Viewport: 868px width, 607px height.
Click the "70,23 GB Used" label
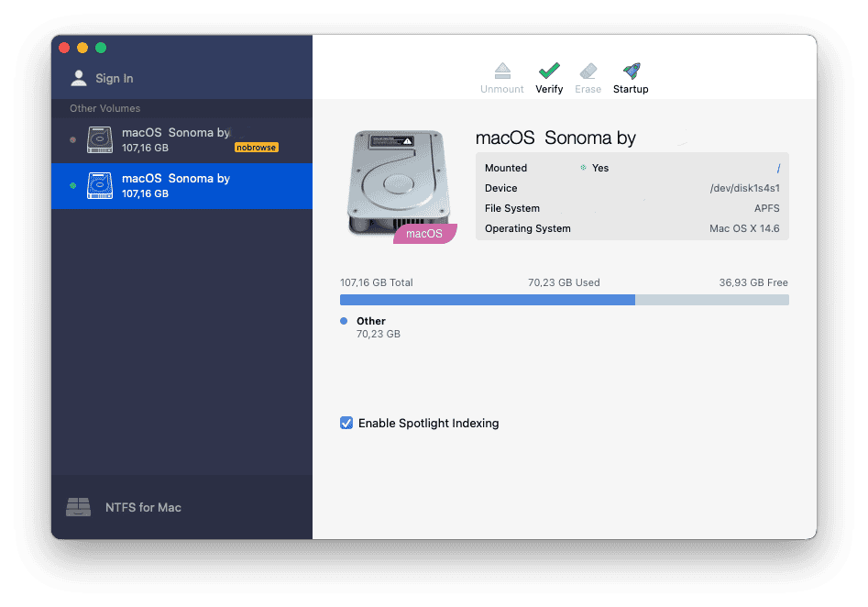[x=564, y=282]
